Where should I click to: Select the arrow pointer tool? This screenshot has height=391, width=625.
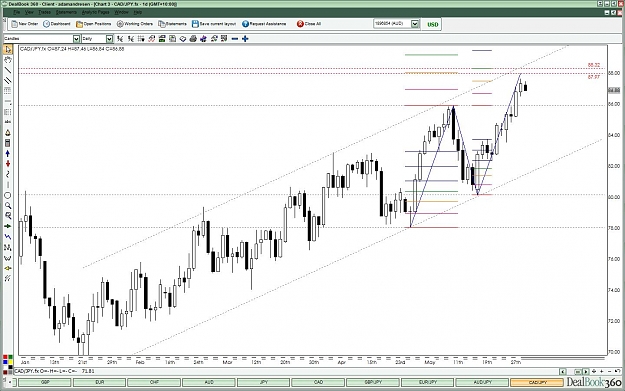(x=8, y=49)
